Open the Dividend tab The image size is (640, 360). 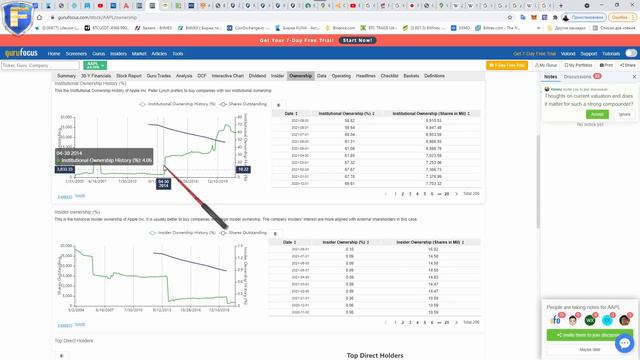click(x=257, y=76)
